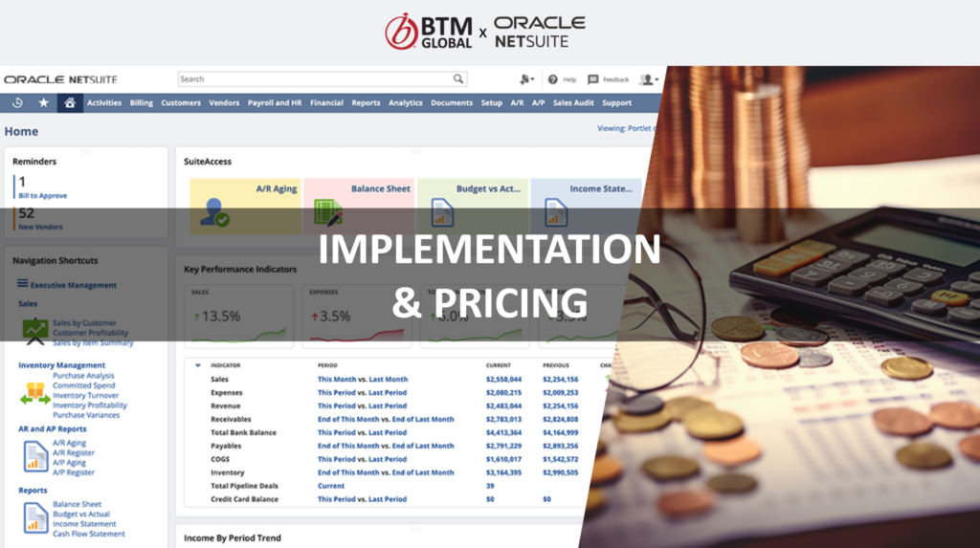Open the Sales Audit menu
980x548 pixels.
[573, 103]
